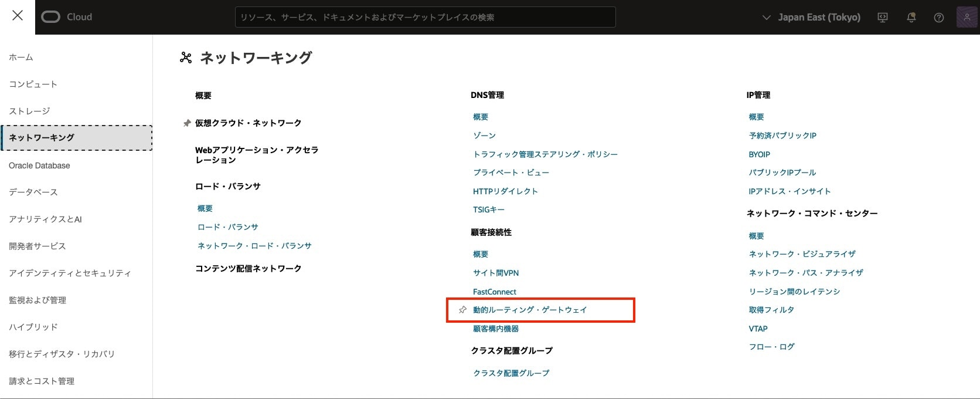Open the user profile avatar

(x=967, y=17)
